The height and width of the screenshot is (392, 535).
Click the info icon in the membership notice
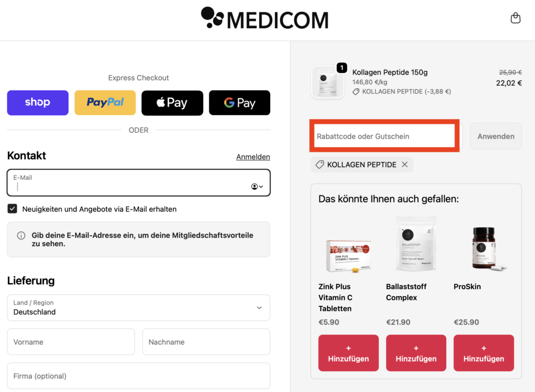21,235
